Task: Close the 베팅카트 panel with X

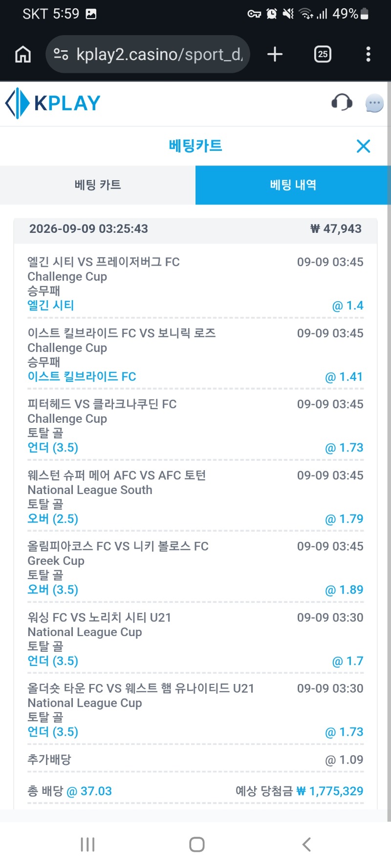Action: (364, 146)
